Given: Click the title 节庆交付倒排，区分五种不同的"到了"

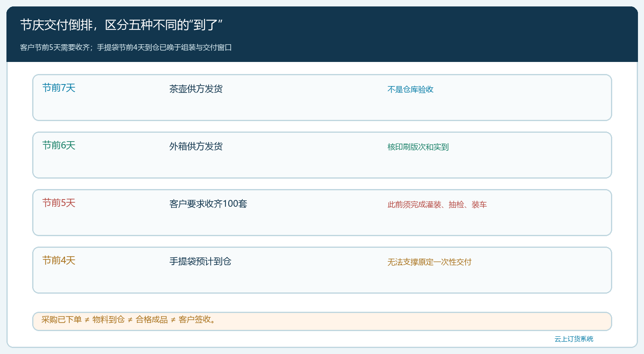Looking at the screenshot, I should [121, 25].
